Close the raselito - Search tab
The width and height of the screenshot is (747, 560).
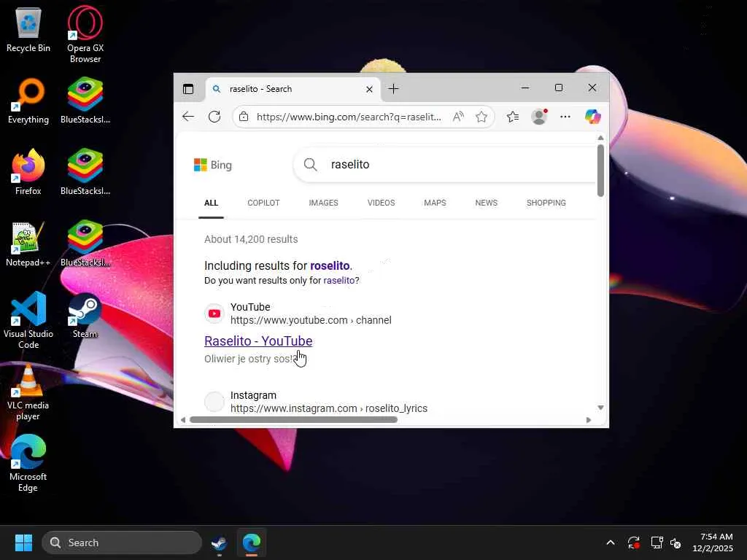[369, 89]
